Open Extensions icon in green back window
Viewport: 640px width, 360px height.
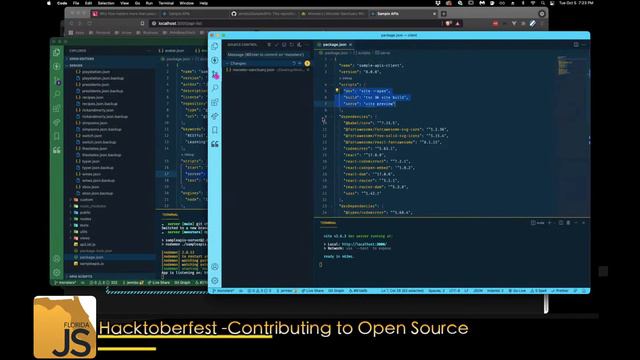click(x=57, y=108)
